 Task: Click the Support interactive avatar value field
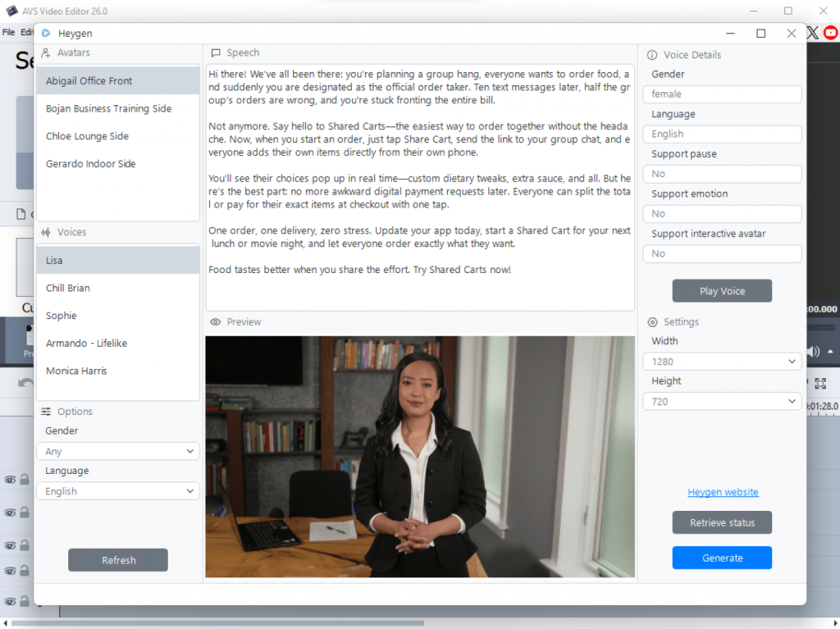click(722, 253)
